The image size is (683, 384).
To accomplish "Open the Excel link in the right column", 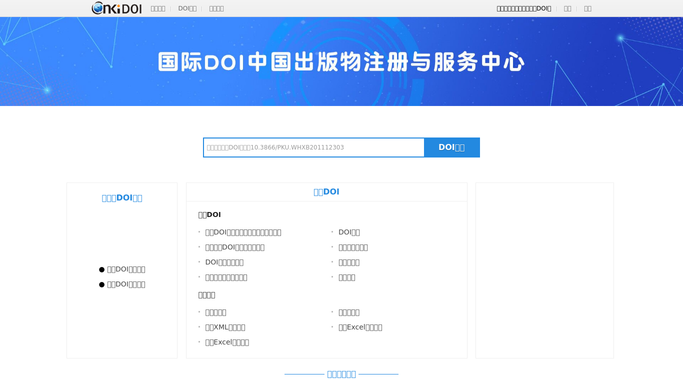I will [360, 327].
